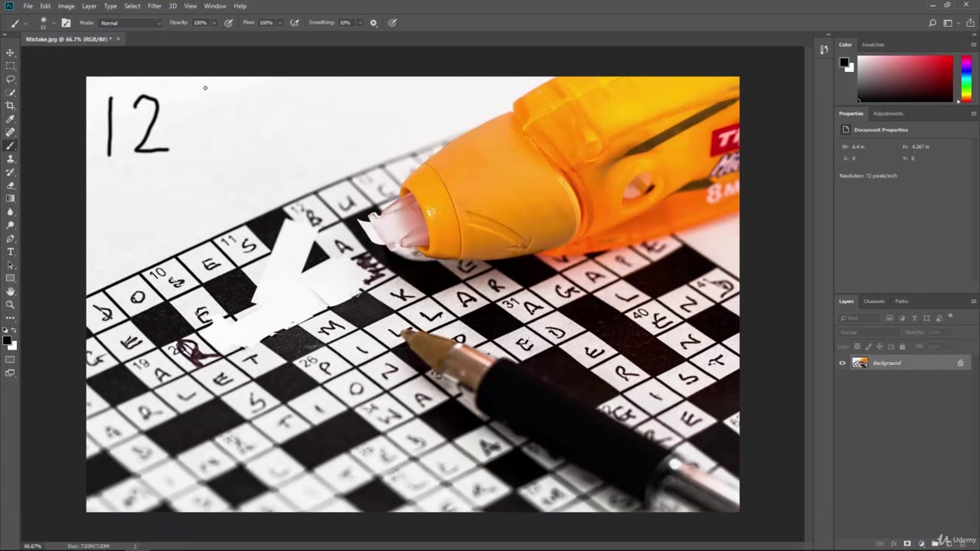Select the Clone Stamp tool
The height and width of the screenshot is (551, 980).
pos(11,158)
